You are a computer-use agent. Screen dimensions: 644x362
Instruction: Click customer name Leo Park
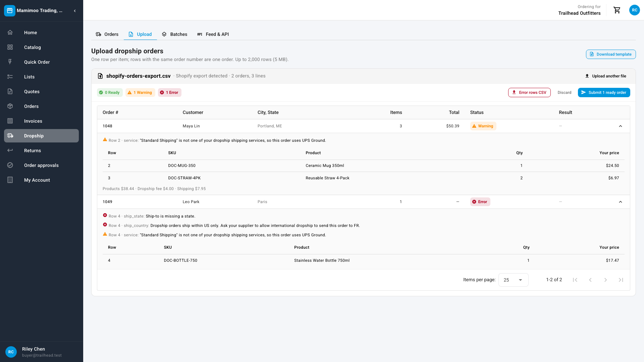(x=191, y=202)
